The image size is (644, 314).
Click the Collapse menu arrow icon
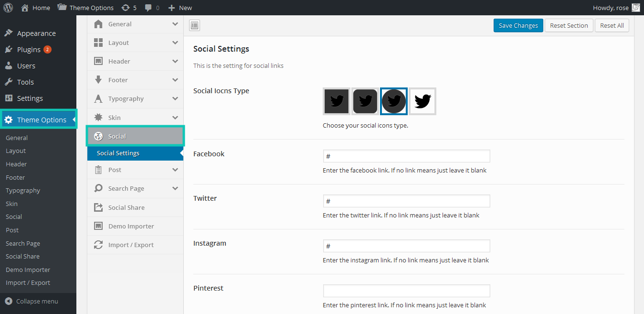click(9, 301)
